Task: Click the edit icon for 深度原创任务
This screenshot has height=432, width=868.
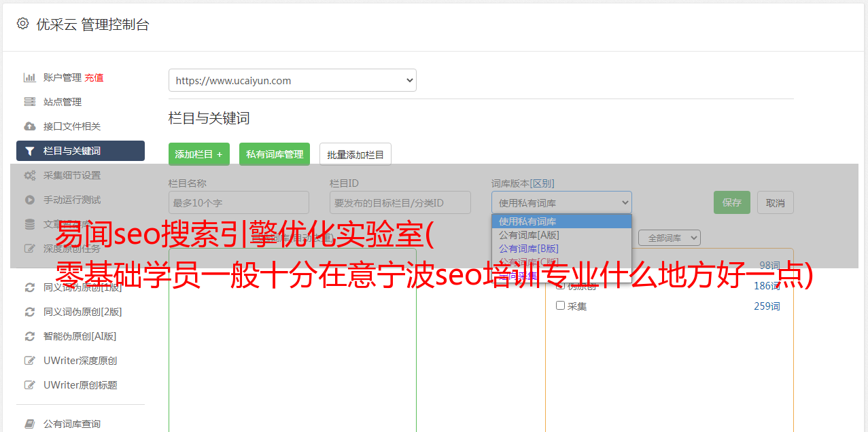Action: [29, 249]
